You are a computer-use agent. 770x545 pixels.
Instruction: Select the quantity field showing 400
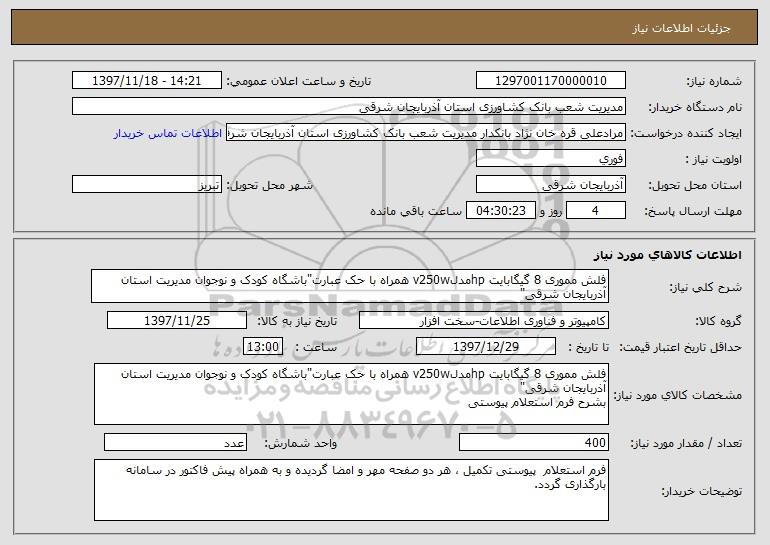pos(534,443)
